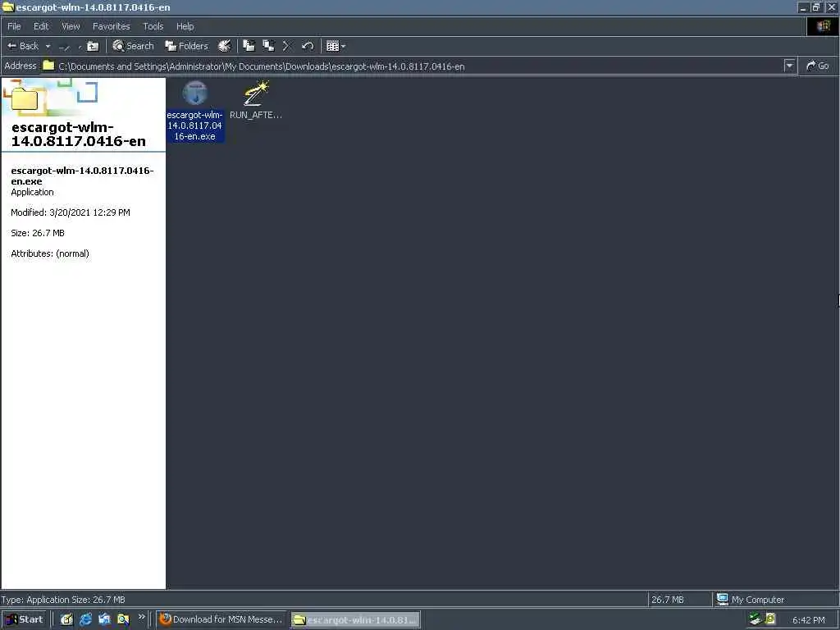Open the Tools menu
This screenshot has height=630, width=840.
[153, 26]
